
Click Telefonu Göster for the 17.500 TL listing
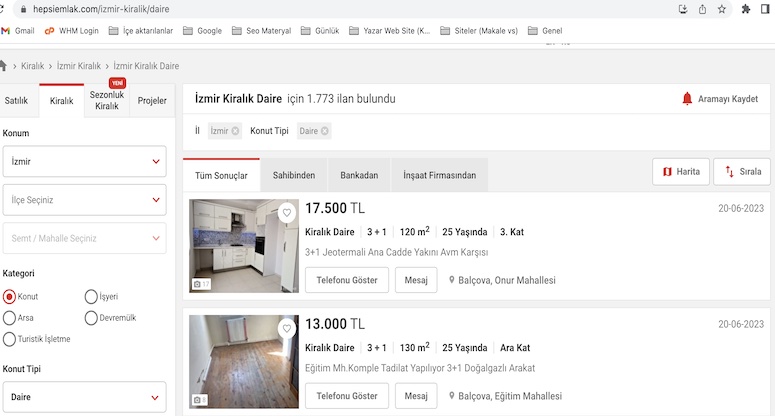[x=347, y=280]
